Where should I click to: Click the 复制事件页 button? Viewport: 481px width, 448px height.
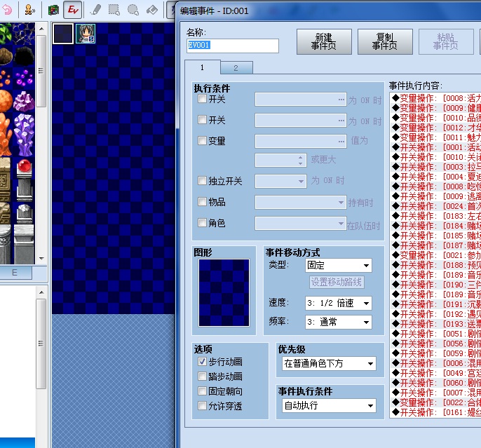click(385, 41)
